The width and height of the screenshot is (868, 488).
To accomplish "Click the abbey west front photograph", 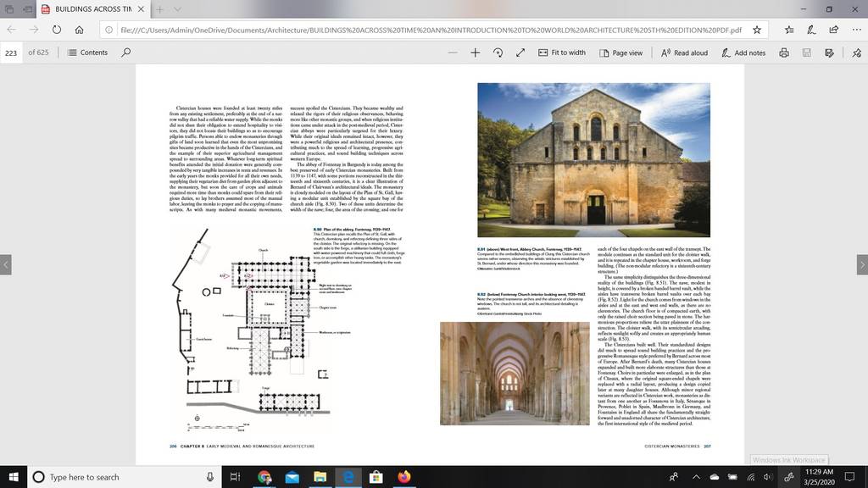I will click(593, 160).
